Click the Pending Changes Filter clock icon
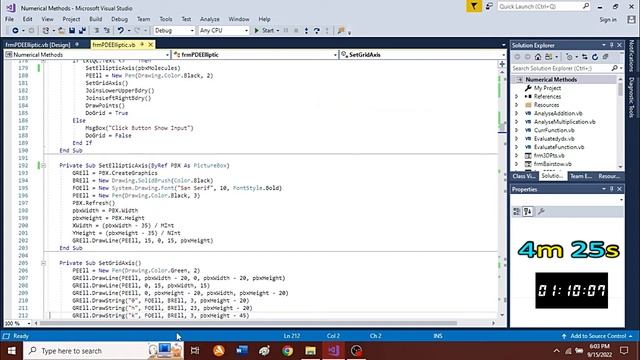Screen dimensions: 640x360 569,57
